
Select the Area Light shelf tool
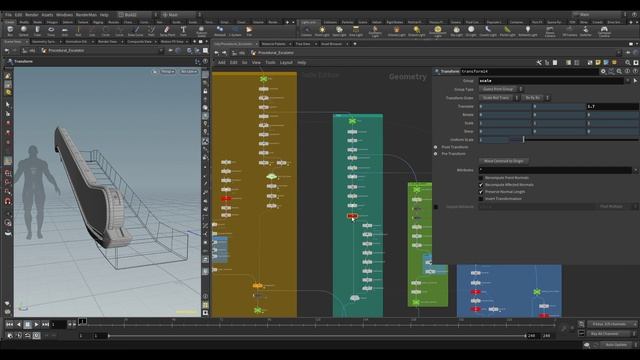(356, 31)
